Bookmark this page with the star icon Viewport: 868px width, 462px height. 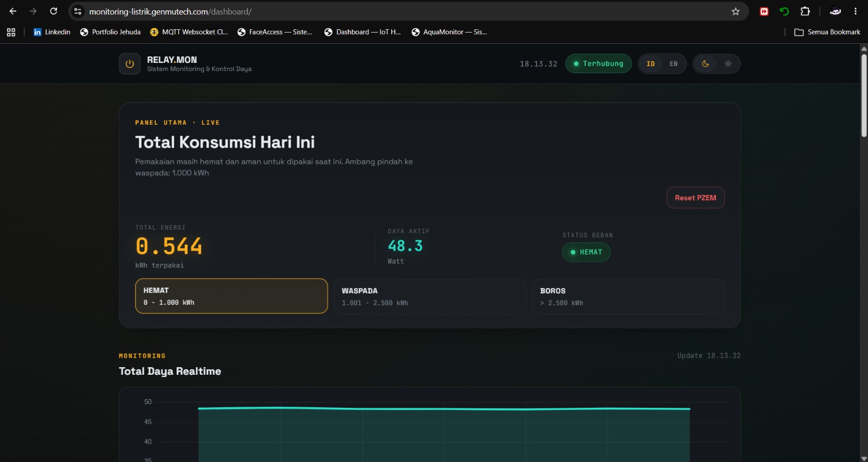tap(736, 11)
